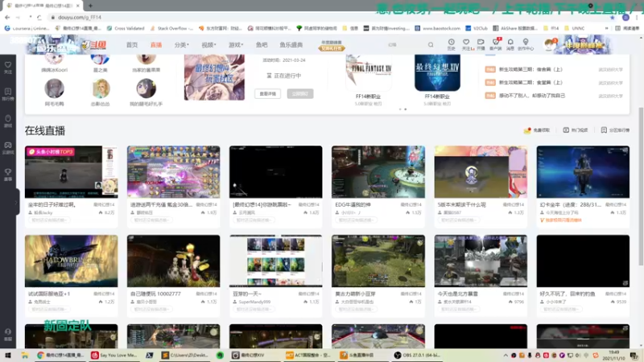Open the 关注 heart icon in left sidebar

click(x=8, y=68)
